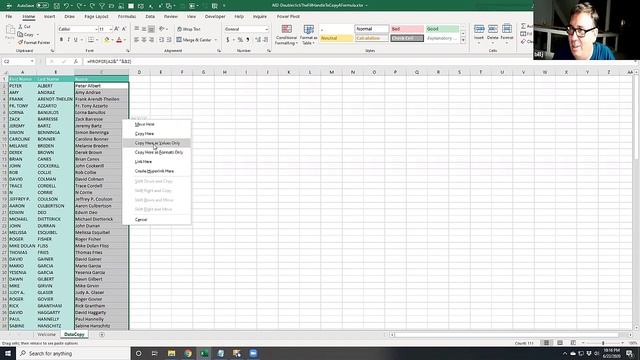Click the Copy icon in Clipboard group
The image size is (640, 360).
(x=20, y=34)
